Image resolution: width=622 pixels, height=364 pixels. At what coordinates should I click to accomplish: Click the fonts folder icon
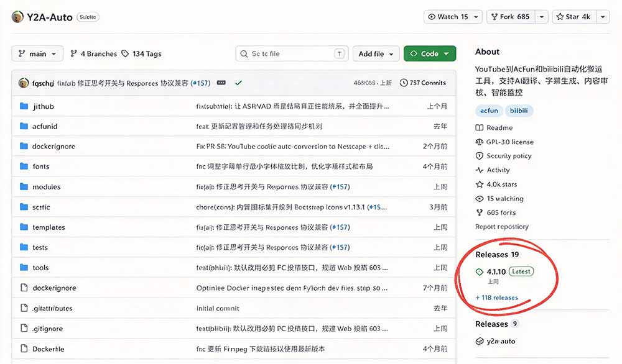point(24,166)
